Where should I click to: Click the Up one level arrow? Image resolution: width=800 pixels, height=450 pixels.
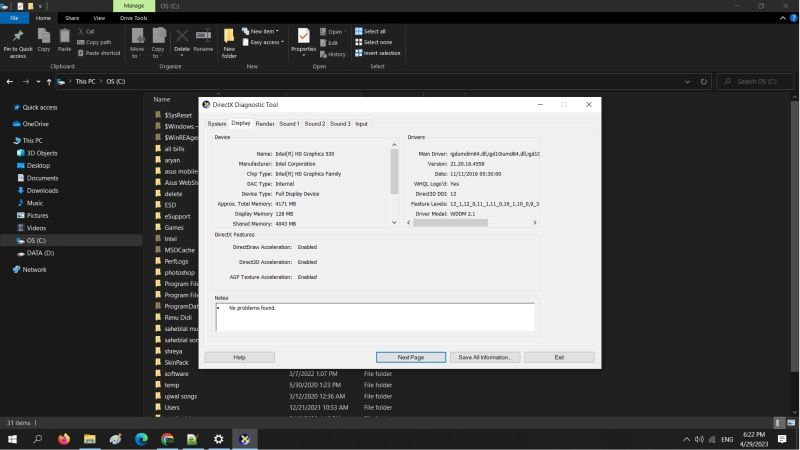[49, 82]
